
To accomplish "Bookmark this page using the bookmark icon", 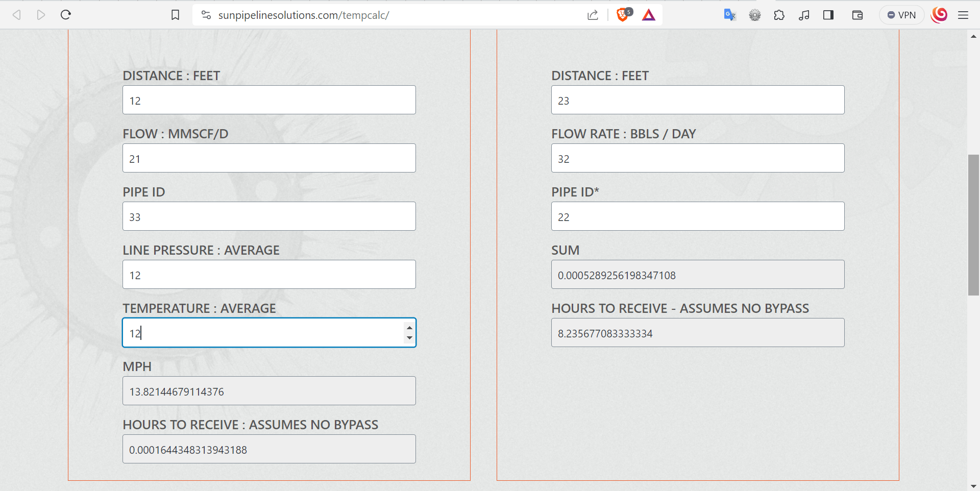I will point(175,15).
